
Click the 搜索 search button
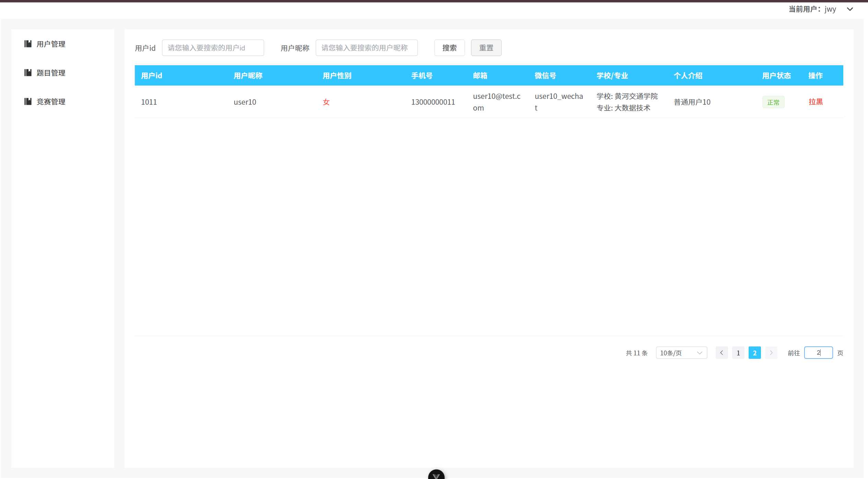449,48
